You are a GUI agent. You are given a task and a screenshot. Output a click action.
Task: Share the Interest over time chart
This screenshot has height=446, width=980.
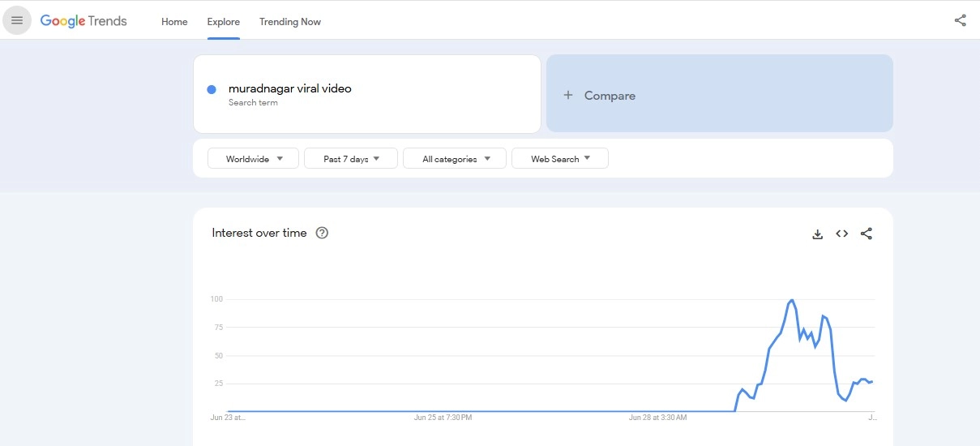[866, 234]
